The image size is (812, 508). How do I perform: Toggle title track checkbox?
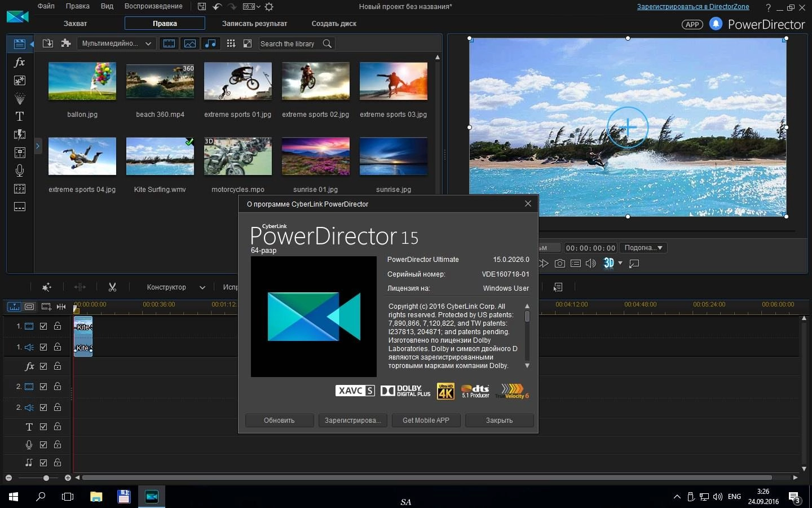[x=43, y=427]
